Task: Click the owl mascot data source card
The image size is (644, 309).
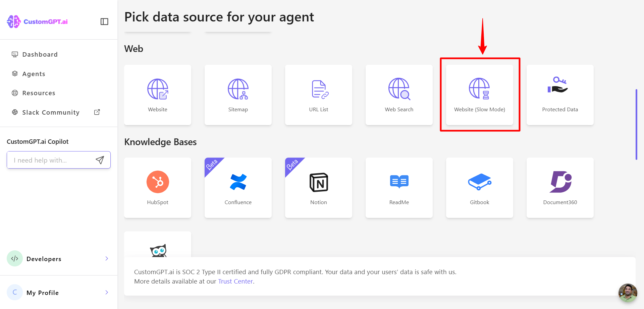Action: (x=158, y=244)
